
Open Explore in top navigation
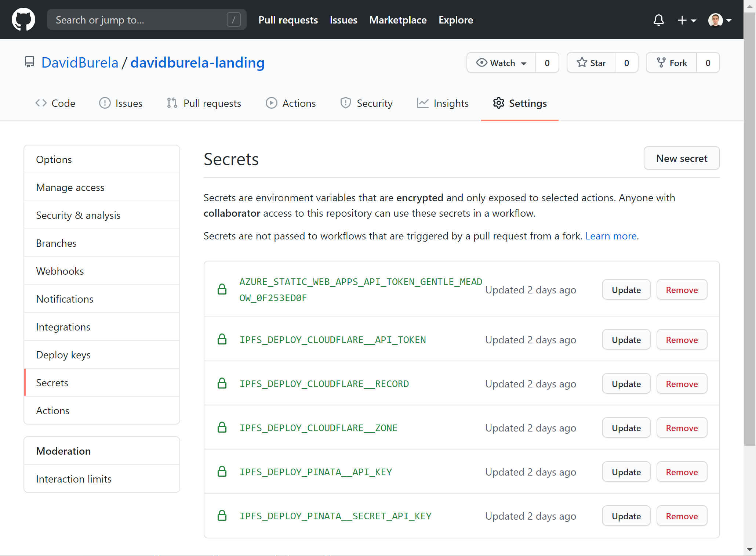point(456,20)
